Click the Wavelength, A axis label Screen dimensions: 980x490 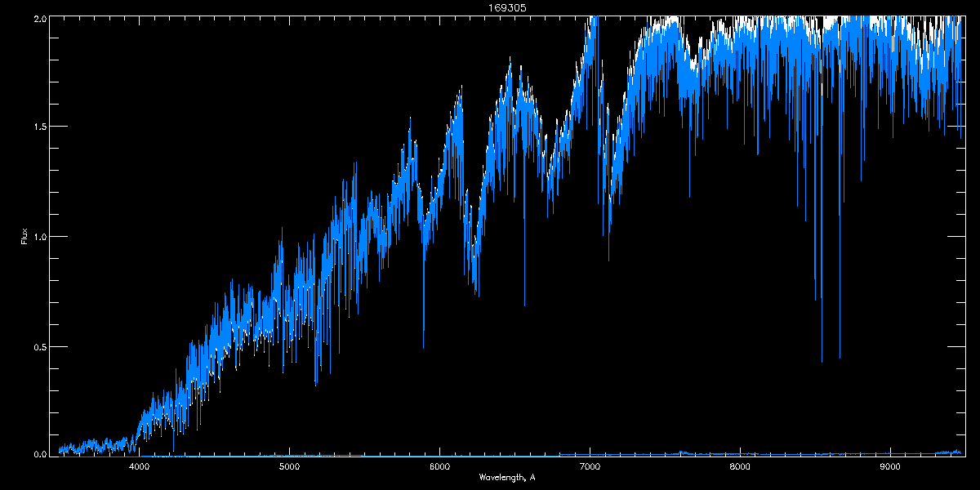tap(506, 477)
